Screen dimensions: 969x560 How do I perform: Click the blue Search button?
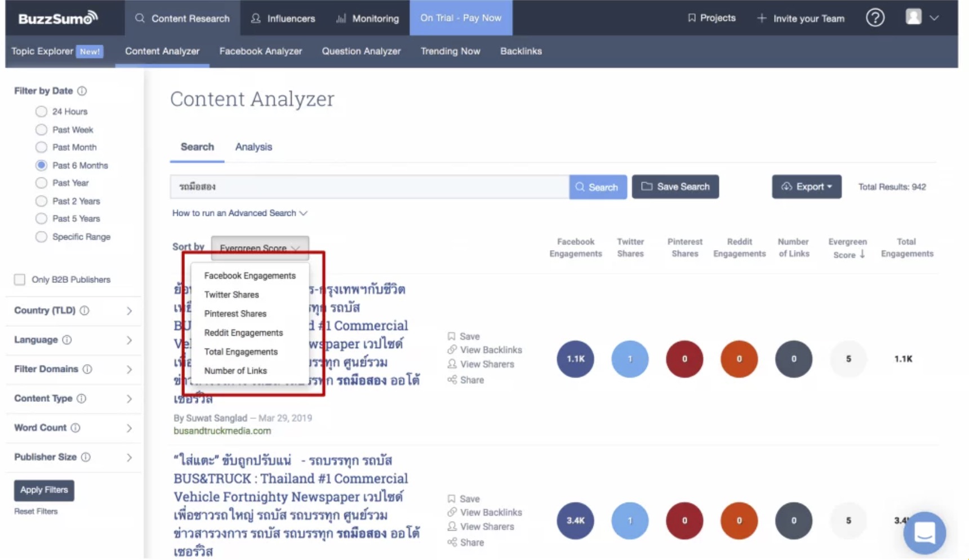click(x=598, y=186)
